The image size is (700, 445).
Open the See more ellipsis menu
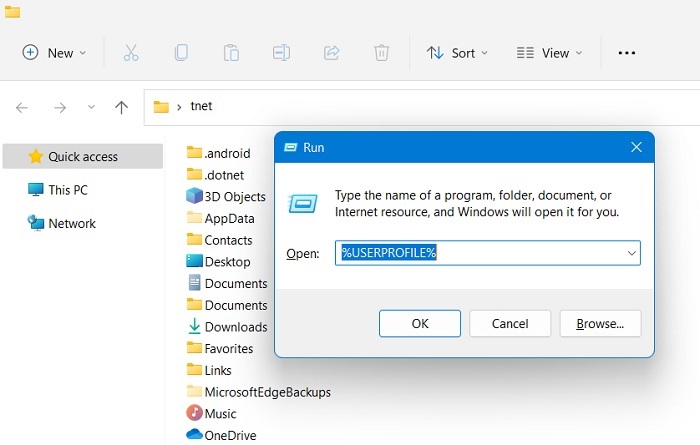click(627, 53)
